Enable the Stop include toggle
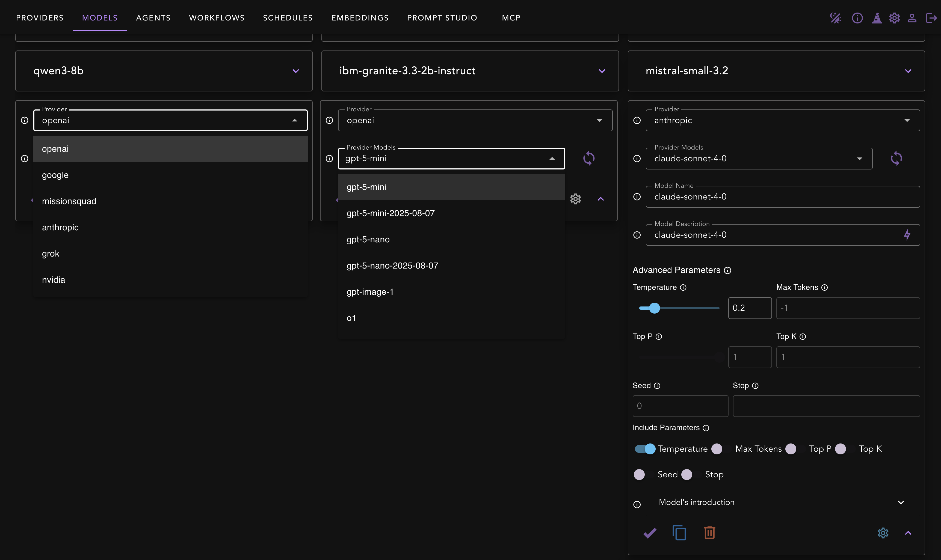 click(x=692, y=474)
